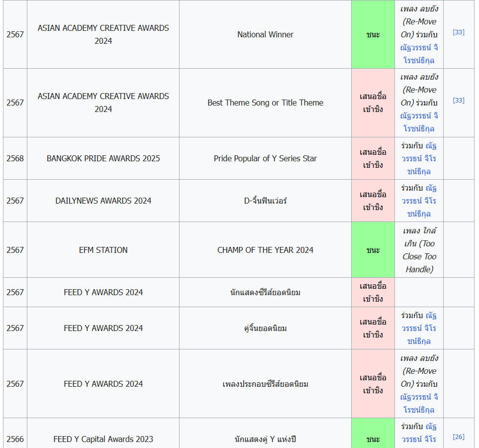Open reference [26] in FEED Y Capital Awards row
This screenshot has width=479, height=448.
click(x=459, y=437)
